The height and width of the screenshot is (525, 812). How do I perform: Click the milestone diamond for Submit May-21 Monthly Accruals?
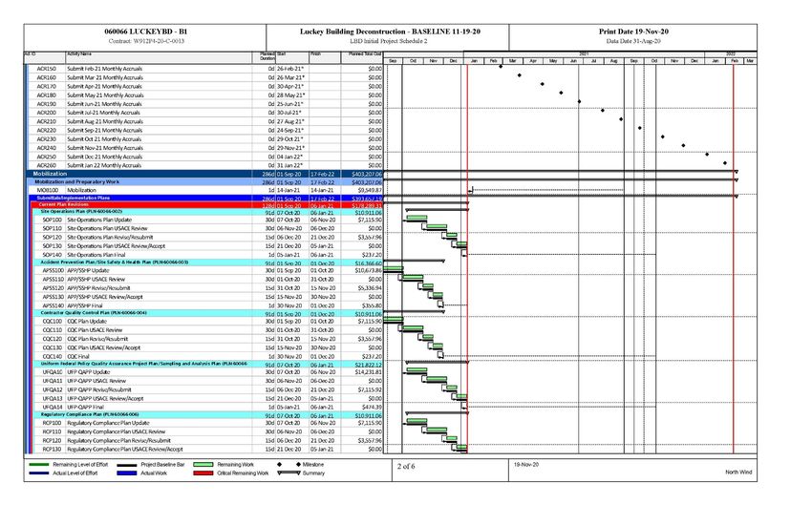pyautogui.click(x=561, y=94)
